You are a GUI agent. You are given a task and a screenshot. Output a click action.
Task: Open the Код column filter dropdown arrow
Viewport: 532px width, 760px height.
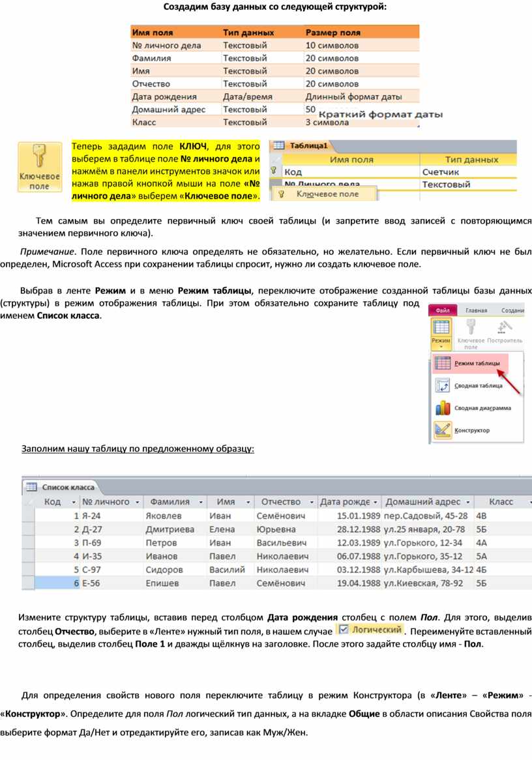point(74,502)
